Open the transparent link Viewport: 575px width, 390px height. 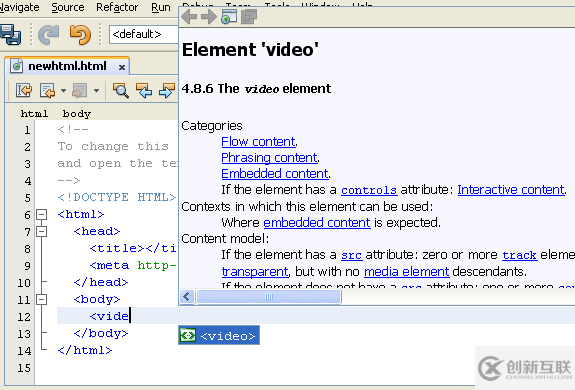coord(255,272)
